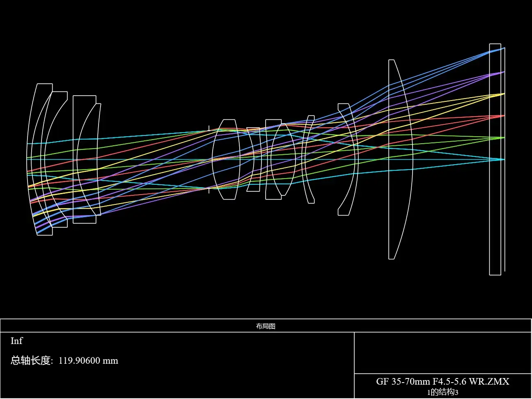Select the Inf label in the info box
This screenshot has height=399, width=532.
point(16,341)
